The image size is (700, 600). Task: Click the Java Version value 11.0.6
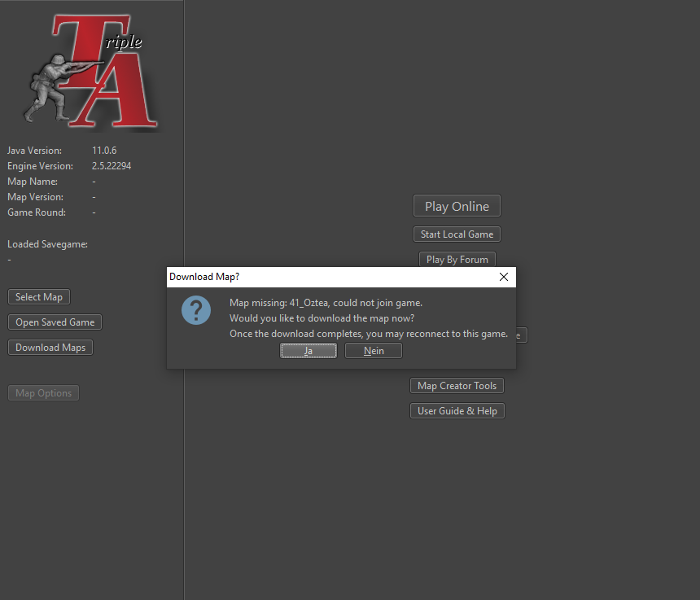pyautogui.click(x=104, y=151)
